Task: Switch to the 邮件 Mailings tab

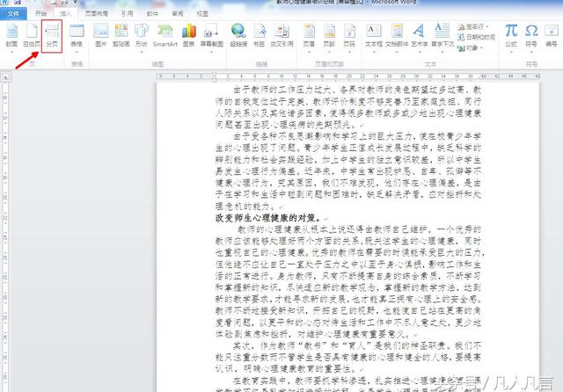Action: click(152, 14)
